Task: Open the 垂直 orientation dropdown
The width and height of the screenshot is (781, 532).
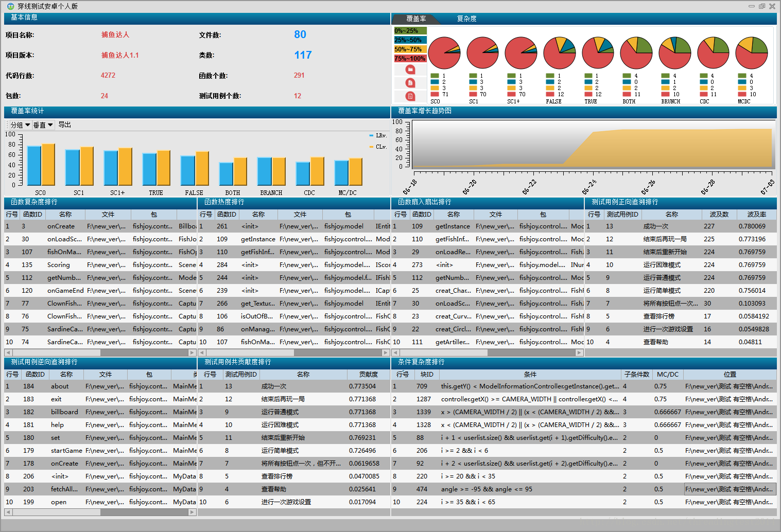Action: 43,125
